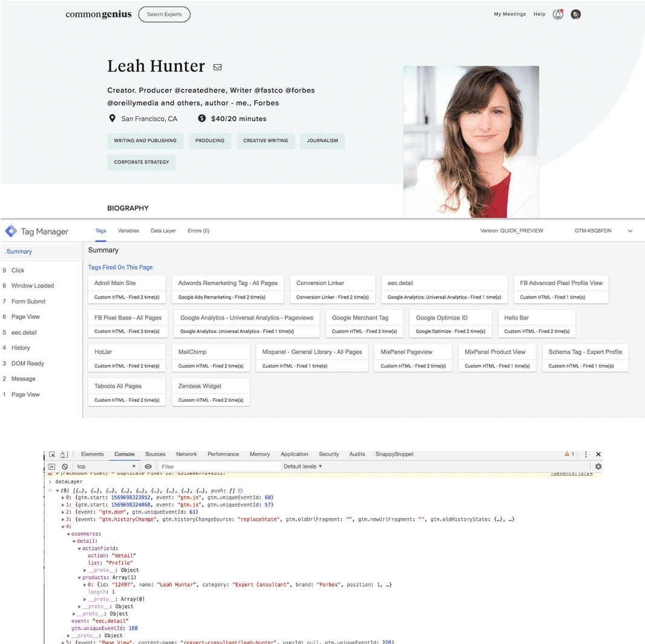Screen dimensions: 645x644
Task: Open the Data Layer tab
Action: [163, 231]
